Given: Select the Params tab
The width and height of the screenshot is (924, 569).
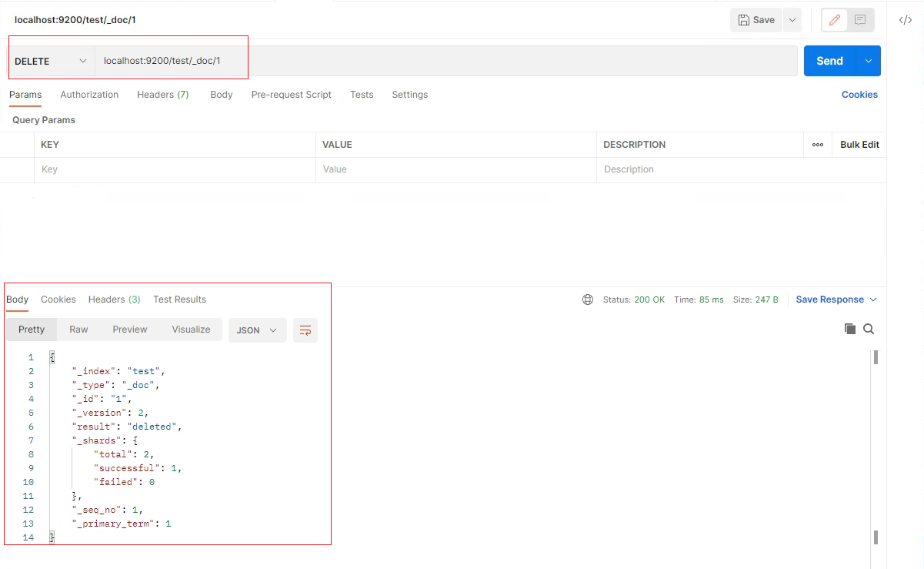Looking at the screenshot, I should tap(25, 95).
